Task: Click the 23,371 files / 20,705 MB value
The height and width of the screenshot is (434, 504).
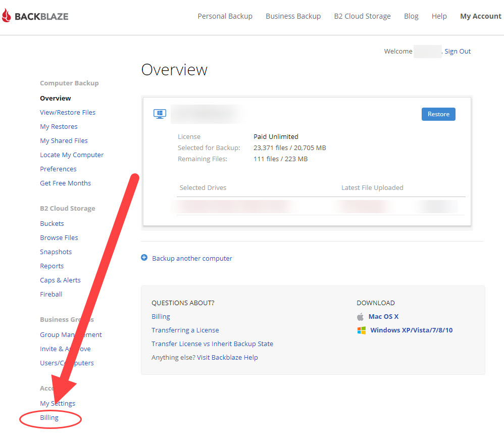Action: click(289, 148)
